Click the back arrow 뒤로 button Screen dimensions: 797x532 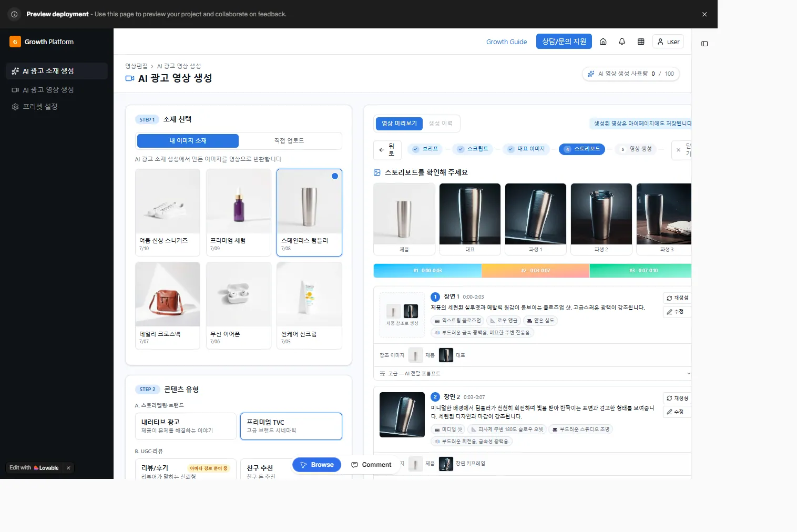pos(387,150)
